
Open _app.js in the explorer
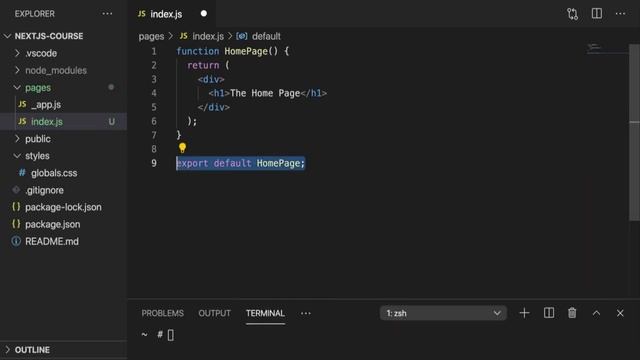pos(46,104)
